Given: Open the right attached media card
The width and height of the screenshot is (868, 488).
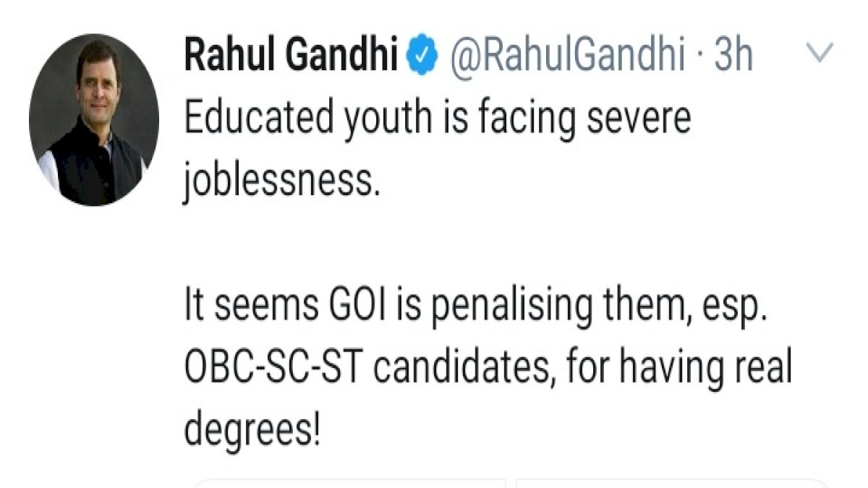Looking at the screenshot, I should [x=673, y=483].
